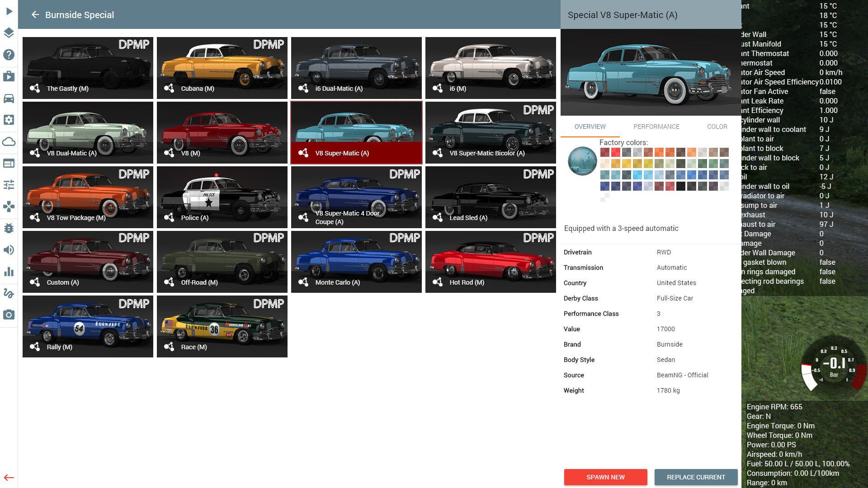The height and width of the screenshot is (488, 868).
Task: Open the gamepad controls icon
Action: point(9,206)
